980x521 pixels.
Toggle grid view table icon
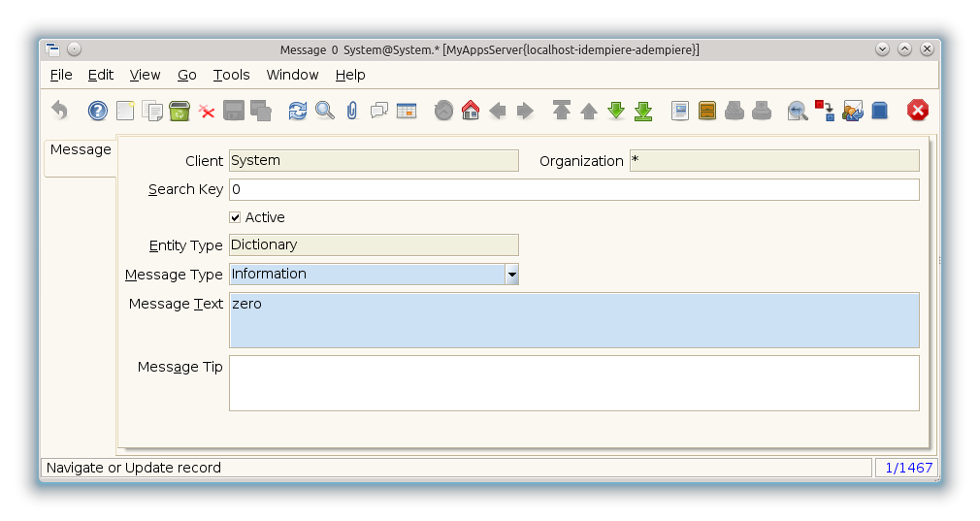point(406,111)
